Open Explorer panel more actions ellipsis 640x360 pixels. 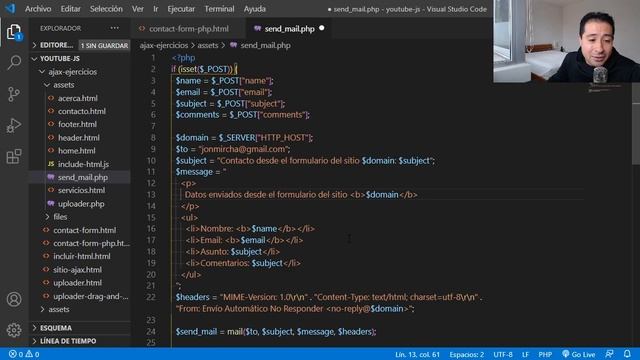[x=115, y=28]
